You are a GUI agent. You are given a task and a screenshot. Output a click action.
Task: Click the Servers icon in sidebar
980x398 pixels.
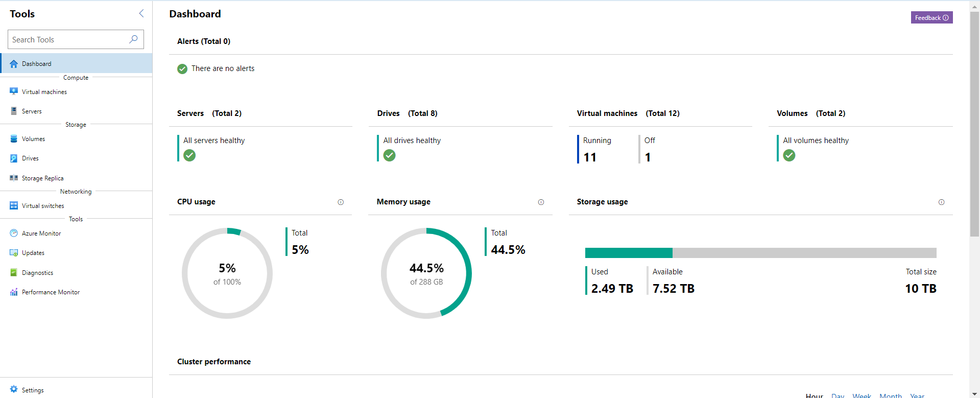[x=14, y=111]
